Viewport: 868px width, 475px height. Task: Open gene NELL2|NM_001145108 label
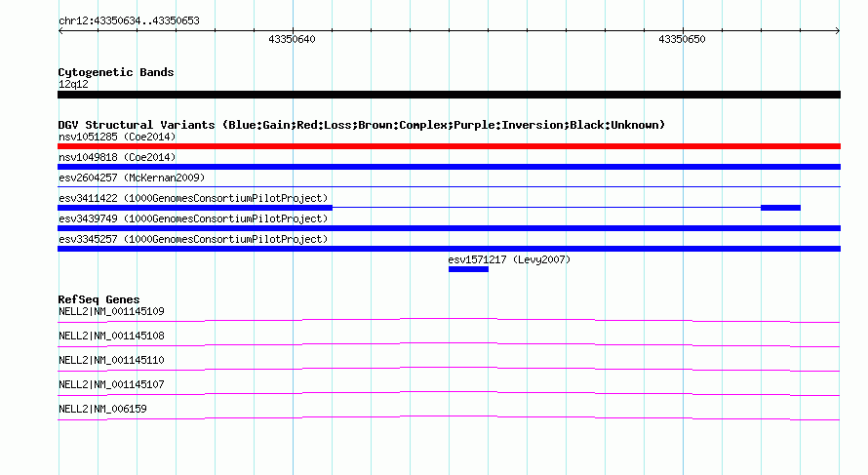pos(111,336)
